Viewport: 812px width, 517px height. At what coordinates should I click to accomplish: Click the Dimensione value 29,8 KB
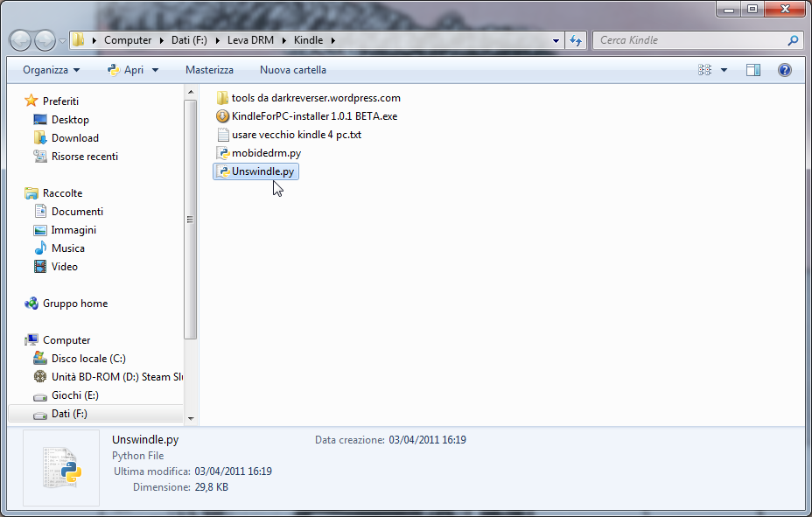211,487
